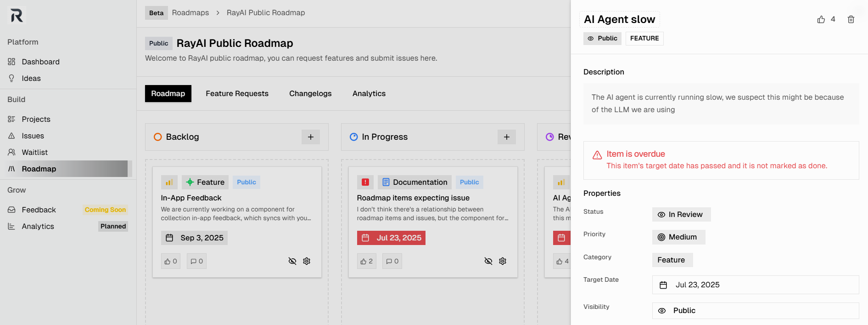
Task: Open Issues in the sidebar
Action: click(x=33, y=136)
